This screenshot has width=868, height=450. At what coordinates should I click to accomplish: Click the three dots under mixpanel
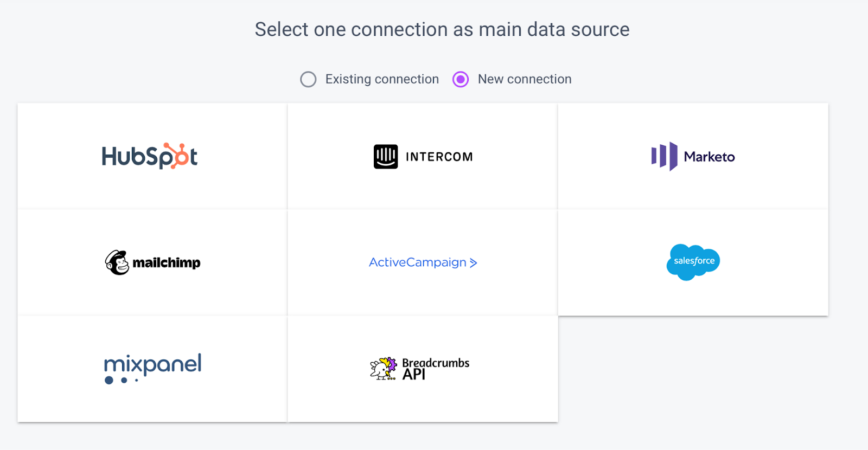coord(122,380)
